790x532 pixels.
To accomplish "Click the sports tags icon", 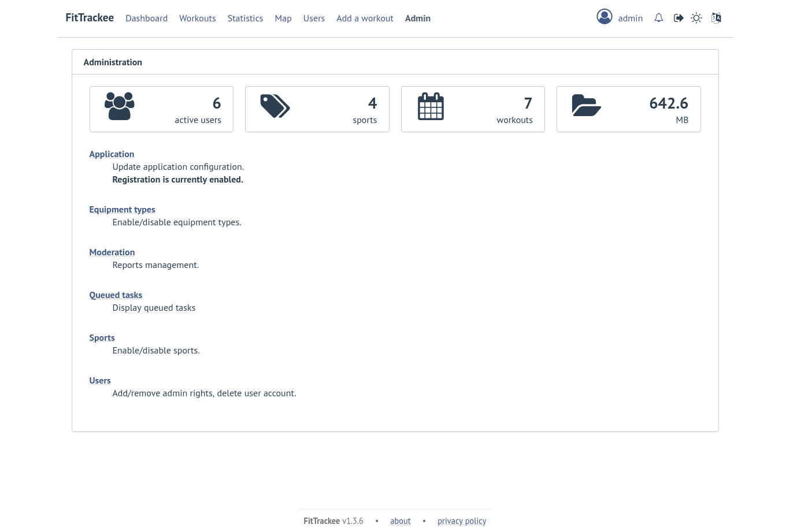I will pos(275,106).
